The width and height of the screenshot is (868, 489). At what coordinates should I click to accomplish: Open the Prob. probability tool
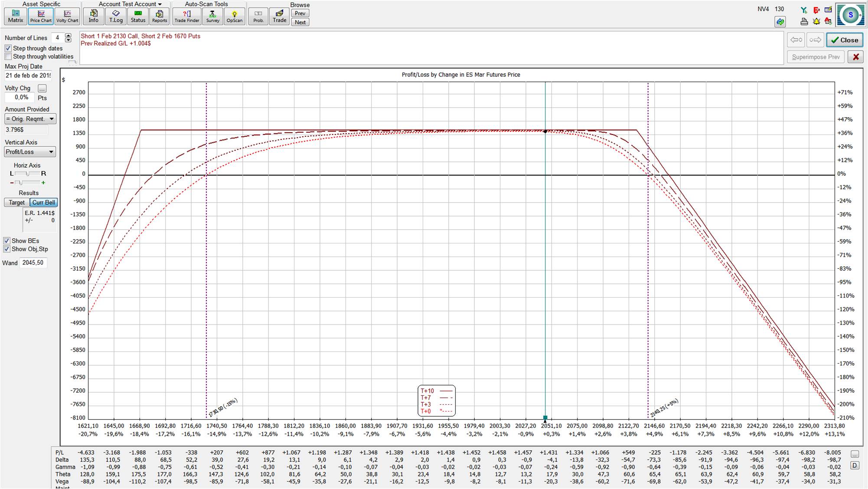(258, 16)
